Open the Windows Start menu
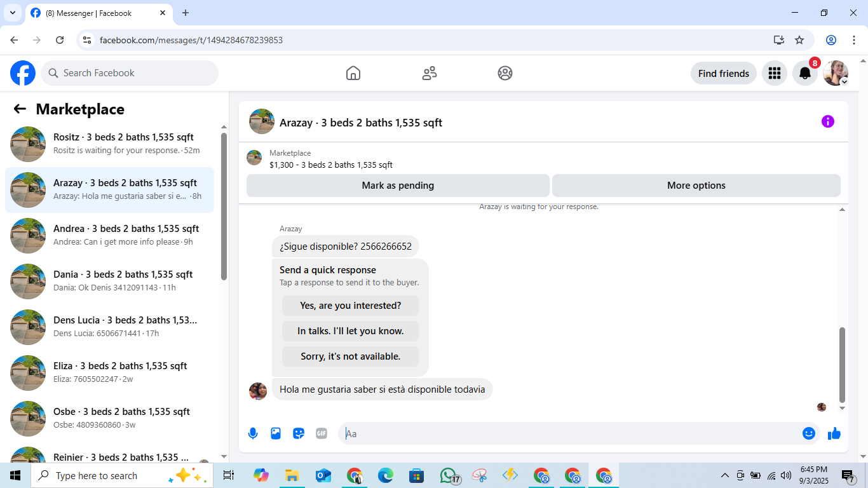The height and width of the screenshot is (488, 868). coord(15,475)
